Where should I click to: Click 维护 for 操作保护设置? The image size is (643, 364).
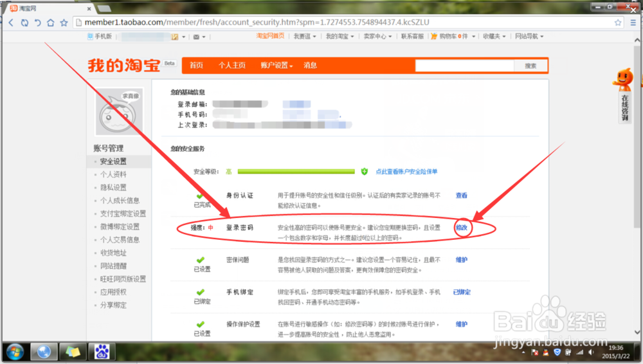point(461,324)
